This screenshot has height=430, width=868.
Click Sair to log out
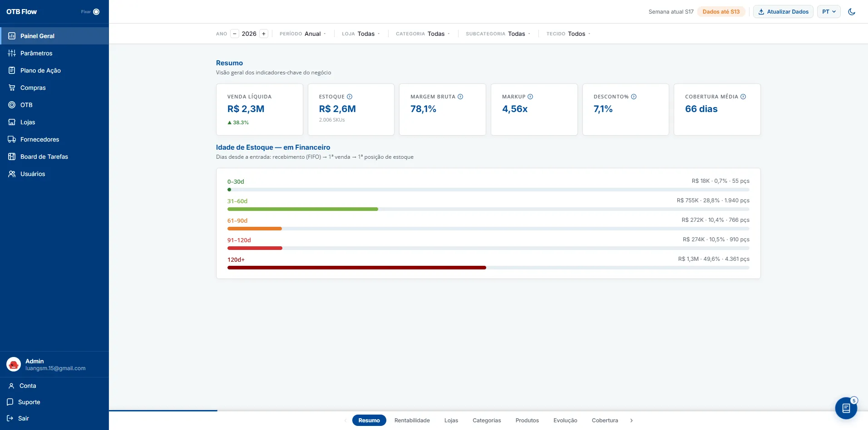(18, 418)
